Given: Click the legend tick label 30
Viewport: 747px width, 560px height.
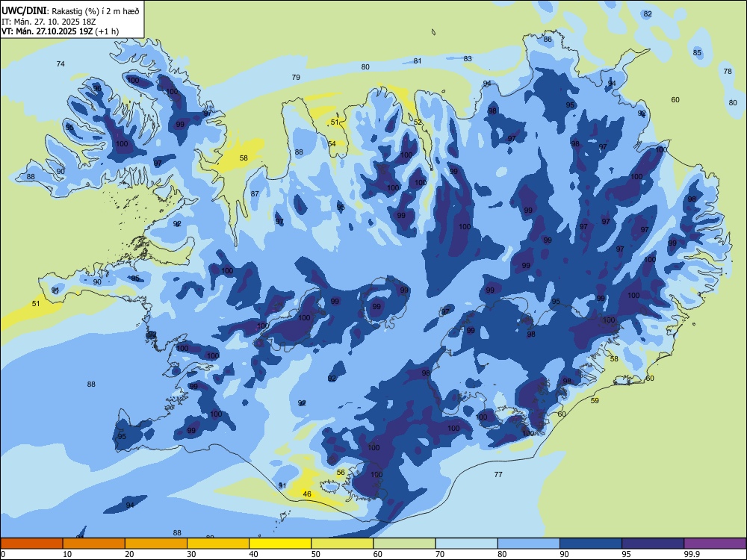Looking at the screenshot, I should click(191, 554).
